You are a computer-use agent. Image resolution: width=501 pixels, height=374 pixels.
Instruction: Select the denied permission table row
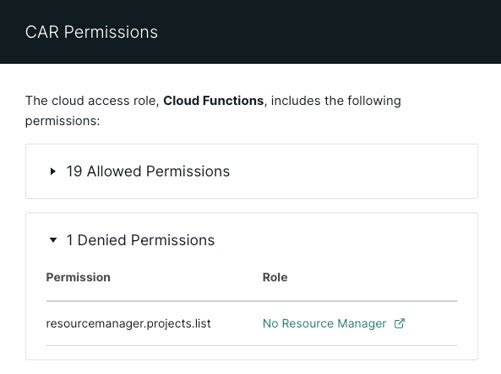(251, 323)
